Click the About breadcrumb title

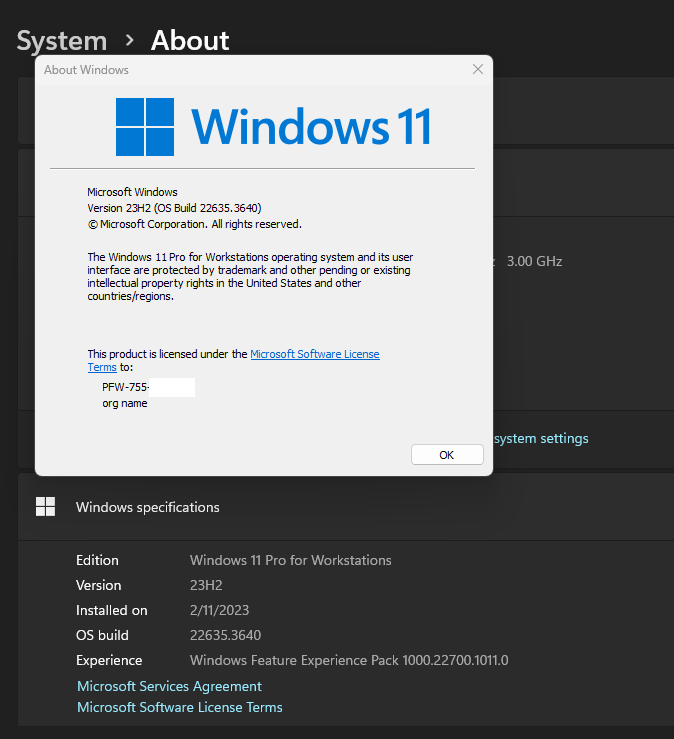click(190, 41)
